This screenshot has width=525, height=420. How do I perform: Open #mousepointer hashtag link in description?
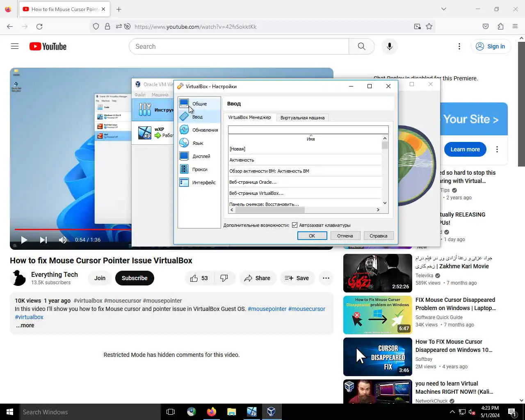point(267,309)
